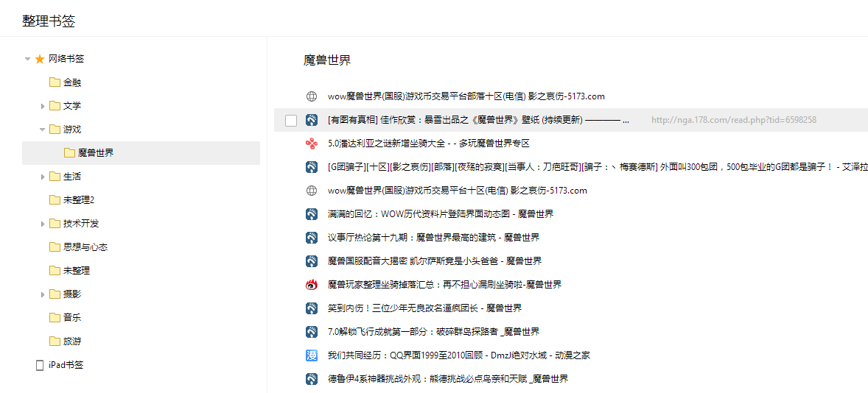Click the folder icon of 思想与心态
The image size is (868, 393).
[55, 247]
